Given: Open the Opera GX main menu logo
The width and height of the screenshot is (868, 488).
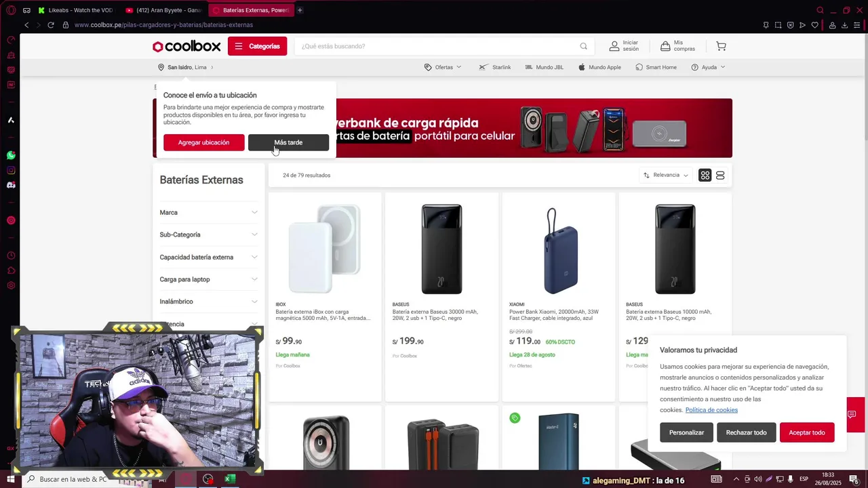Looking at the screenshot, I should point(11,10).
